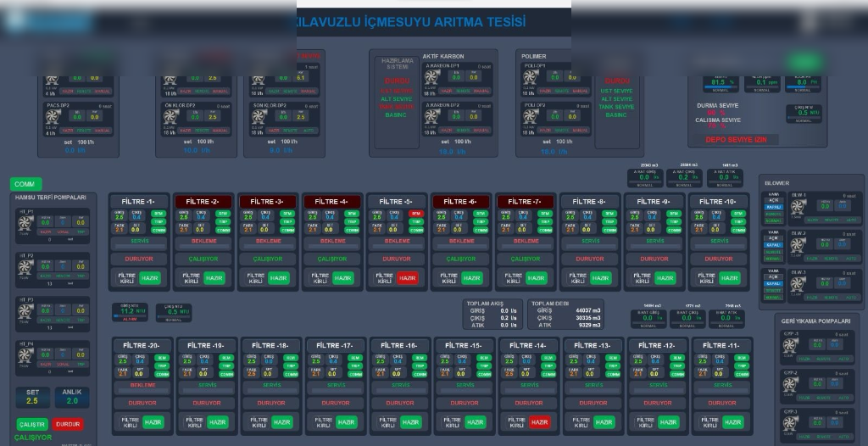The image size is (868, 446).
Task: Toggle TRIP on FİLTRE -11-
Action: (741, 365)
